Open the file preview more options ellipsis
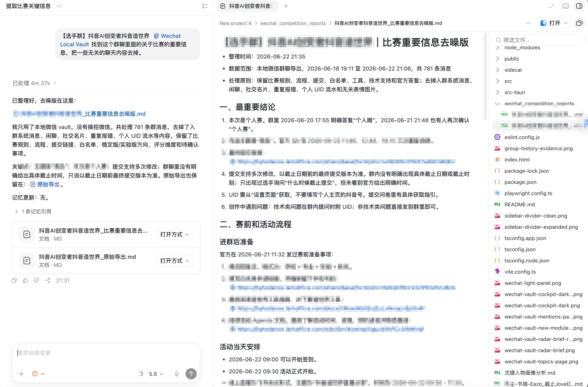Viewport: 588px width, 387px height. click(x=528, y=23)
